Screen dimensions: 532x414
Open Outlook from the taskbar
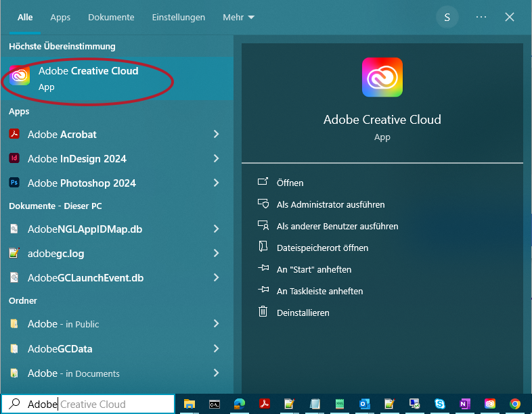coord(365,404)
